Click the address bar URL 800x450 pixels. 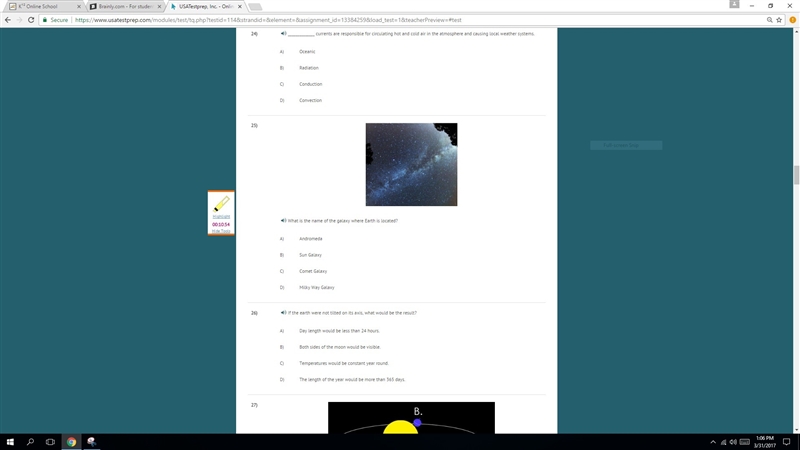click(268, 20)
